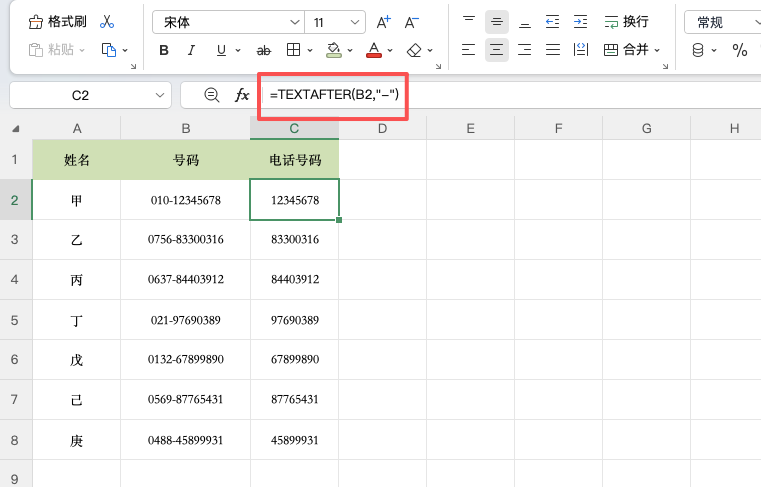Toggle Italic formatting
Viewport: 761px width, 487px height.
(x=192, y=50)
